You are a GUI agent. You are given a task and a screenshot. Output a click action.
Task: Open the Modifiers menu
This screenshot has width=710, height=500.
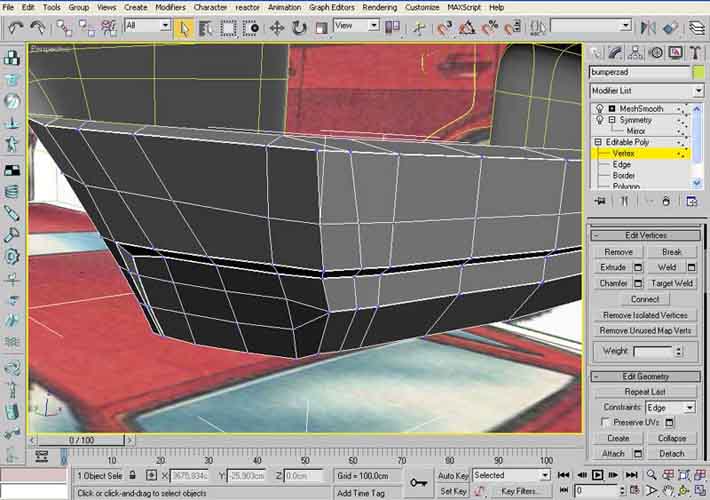point(171,7)
